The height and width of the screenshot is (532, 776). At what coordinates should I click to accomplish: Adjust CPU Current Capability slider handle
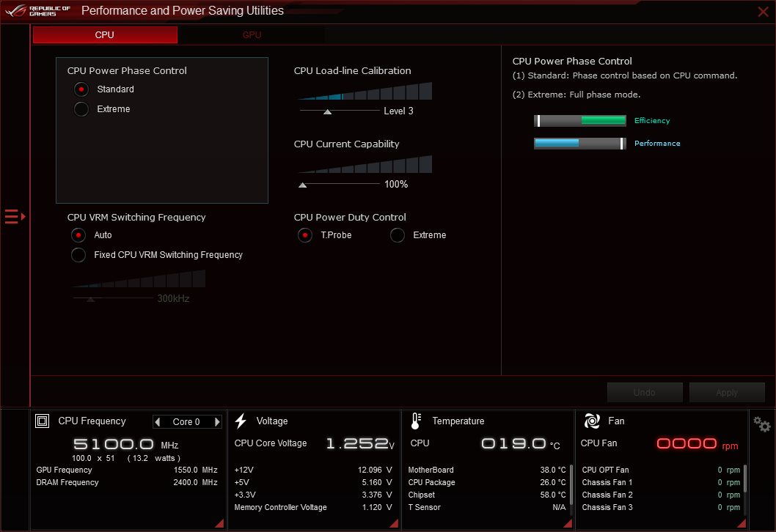click(302, 185)
